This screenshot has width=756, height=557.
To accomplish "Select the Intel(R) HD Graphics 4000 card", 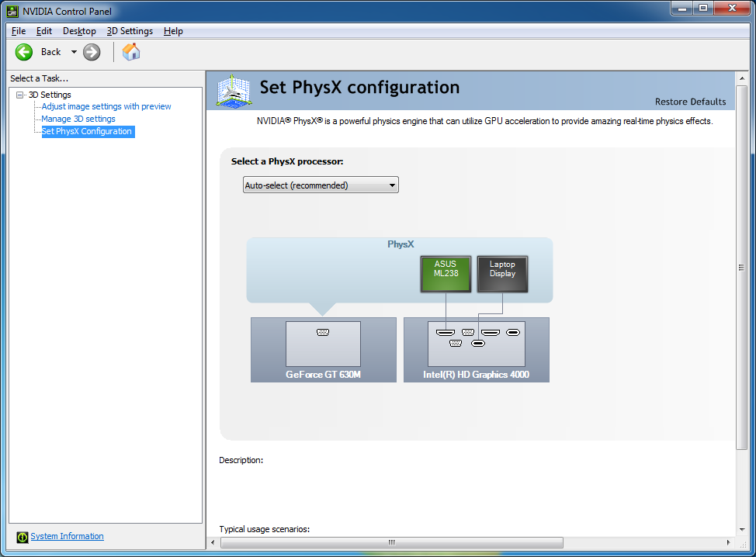I will pos(476,349).
